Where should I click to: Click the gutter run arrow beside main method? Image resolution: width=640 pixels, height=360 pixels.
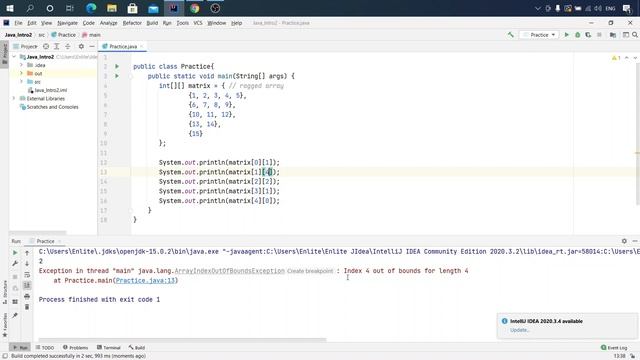pos(117,76)
